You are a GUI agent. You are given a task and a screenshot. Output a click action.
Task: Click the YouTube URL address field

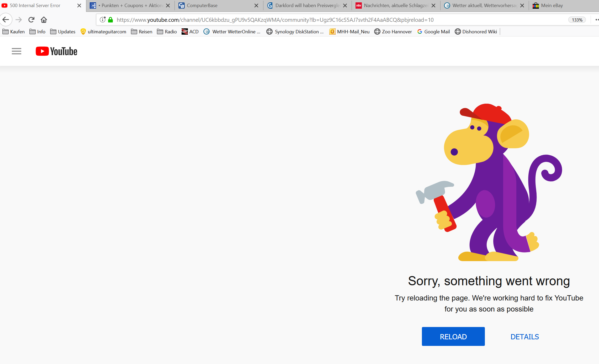pyautogui.click(x=275, y=20)
